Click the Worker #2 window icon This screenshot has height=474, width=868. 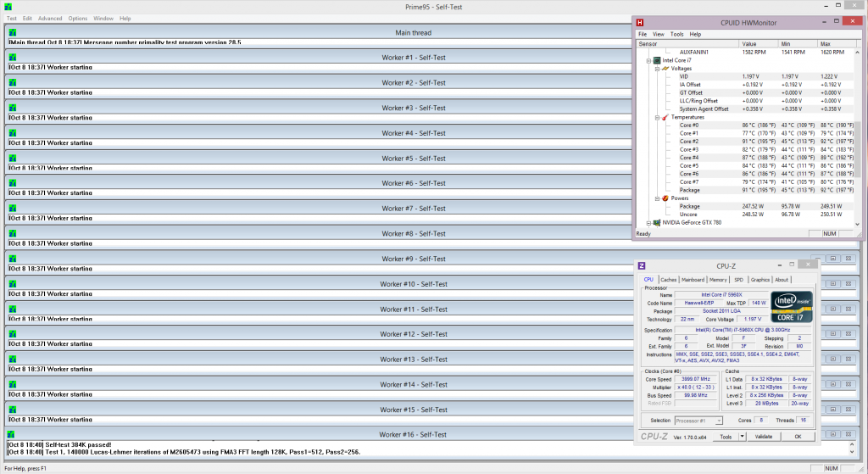pyautogui.click(x=12, y=82)
